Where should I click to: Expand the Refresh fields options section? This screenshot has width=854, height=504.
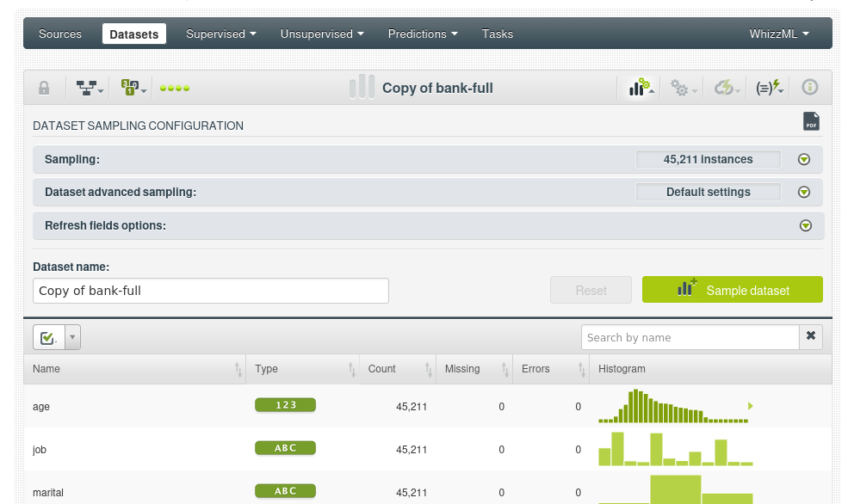click(805, 225)
